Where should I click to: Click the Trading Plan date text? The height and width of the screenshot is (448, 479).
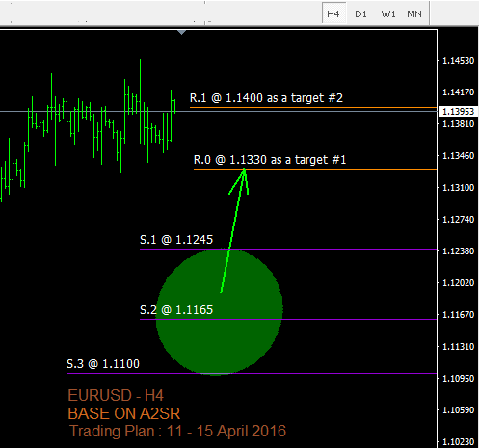pyautogui.click(x=177, y=431)
